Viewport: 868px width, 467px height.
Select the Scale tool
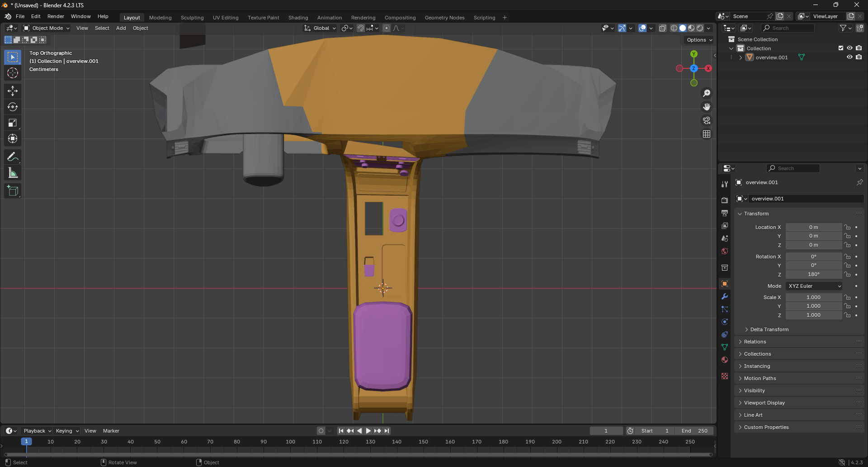[x=13, y=123]
